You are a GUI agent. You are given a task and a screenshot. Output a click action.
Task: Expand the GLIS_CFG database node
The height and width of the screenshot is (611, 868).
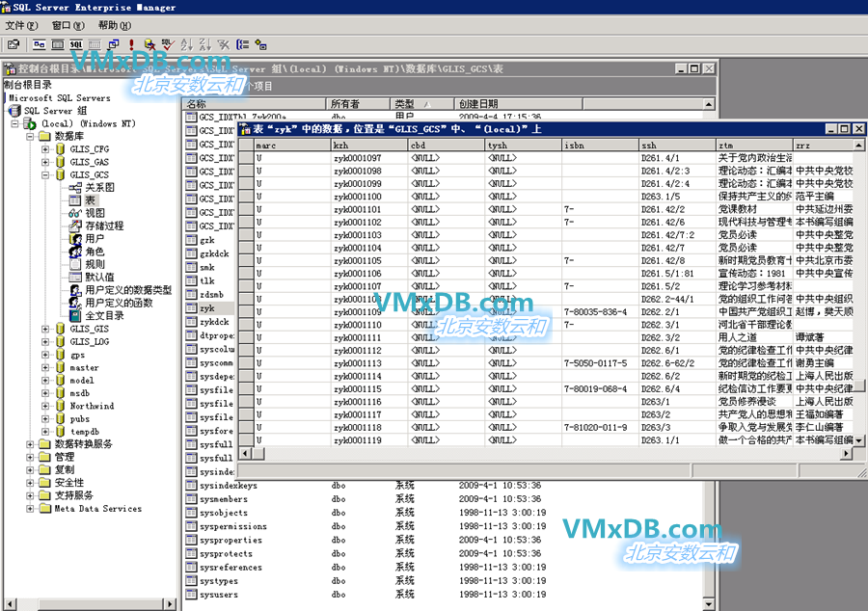click(45, 149)
